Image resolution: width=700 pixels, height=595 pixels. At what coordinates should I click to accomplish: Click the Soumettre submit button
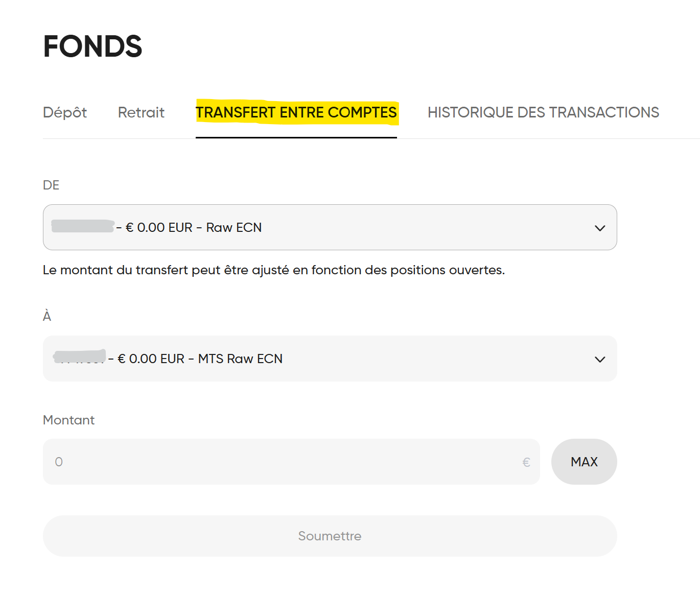330,536
